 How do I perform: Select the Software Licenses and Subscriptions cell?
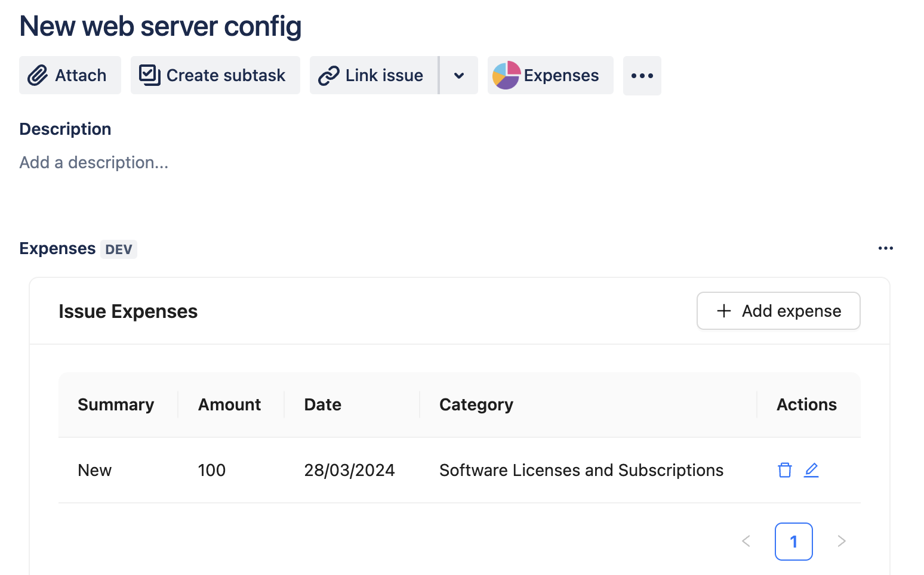point(581,471)
